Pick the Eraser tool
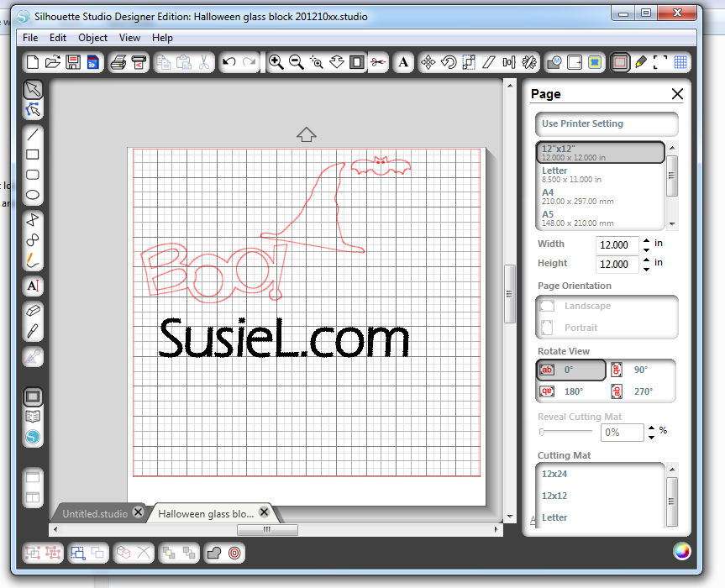 (x=33, y=312)
